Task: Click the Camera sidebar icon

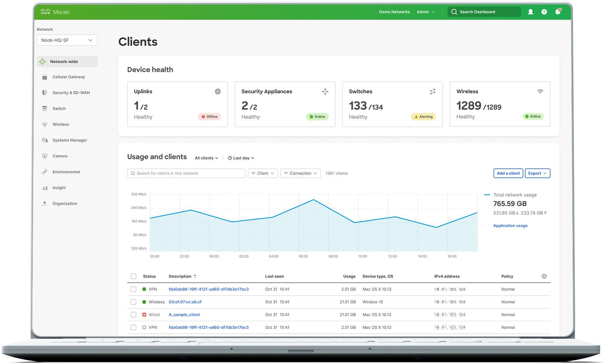Action: click(45, 156)
